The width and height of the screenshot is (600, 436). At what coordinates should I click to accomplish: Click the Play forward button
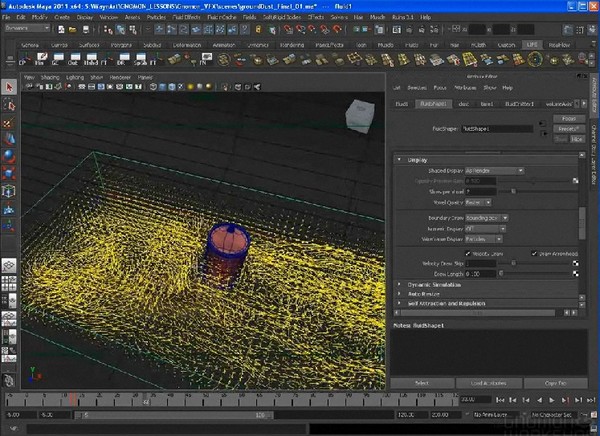coord(551,400)
